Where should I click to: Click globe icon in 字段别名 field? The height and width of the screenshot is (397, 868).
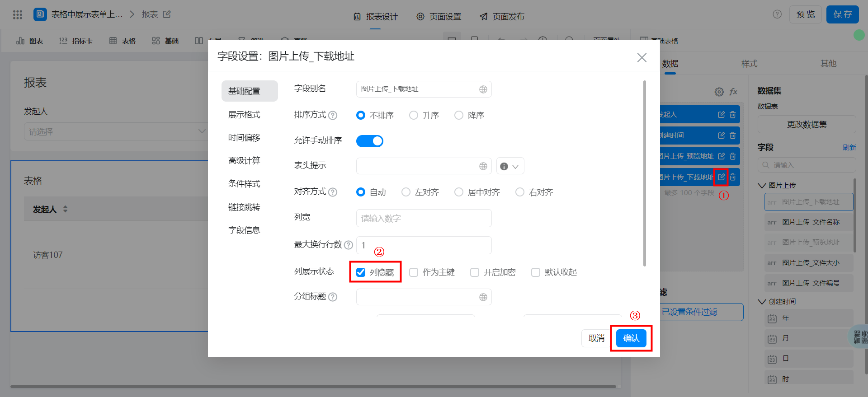coord(483,89)
